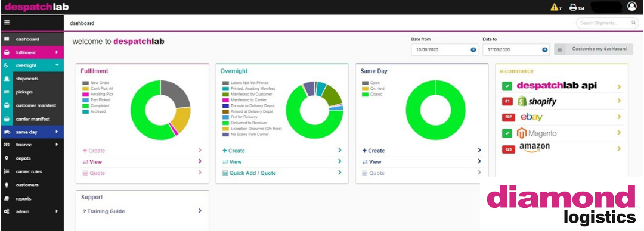The image size is (644, 231).
Task: Open the user profile avatar
Action: point(632,6)
